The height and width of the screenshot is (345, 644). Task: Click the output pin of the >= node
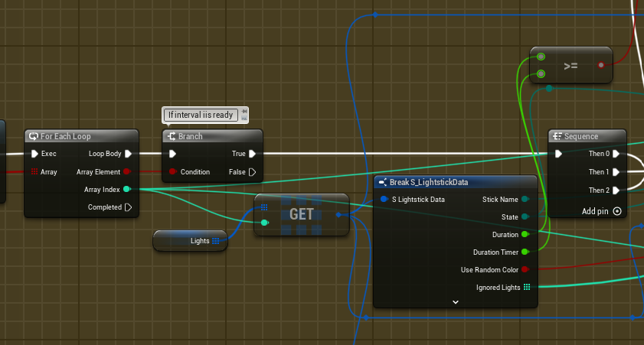coord(601,66)
